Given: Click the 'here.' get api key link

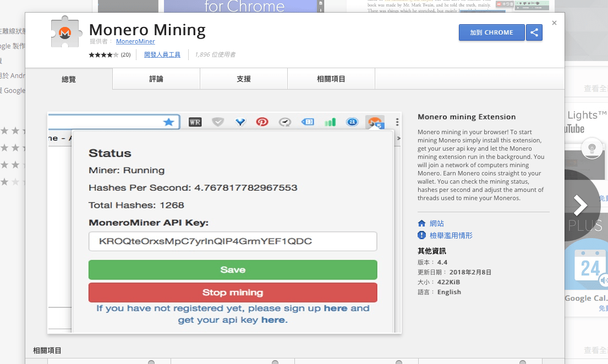Looking at the screenshot, I should point(275,320).
